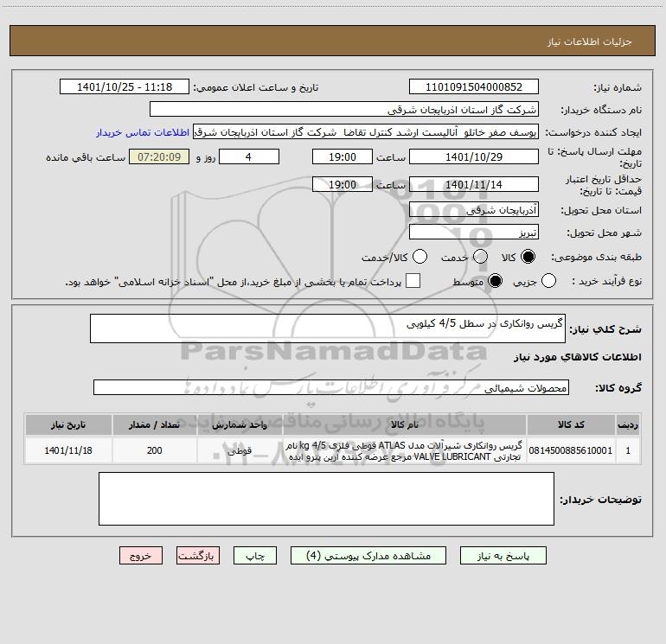Click the delivery province field 'آذربایجان شرقی'
666x644 pixels.
474,210
